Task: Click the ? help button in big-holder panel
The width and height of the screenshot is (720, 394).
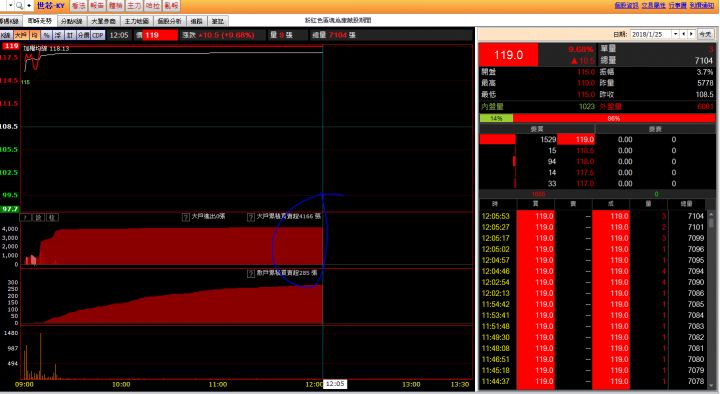Action: click(x=26, y=217)
